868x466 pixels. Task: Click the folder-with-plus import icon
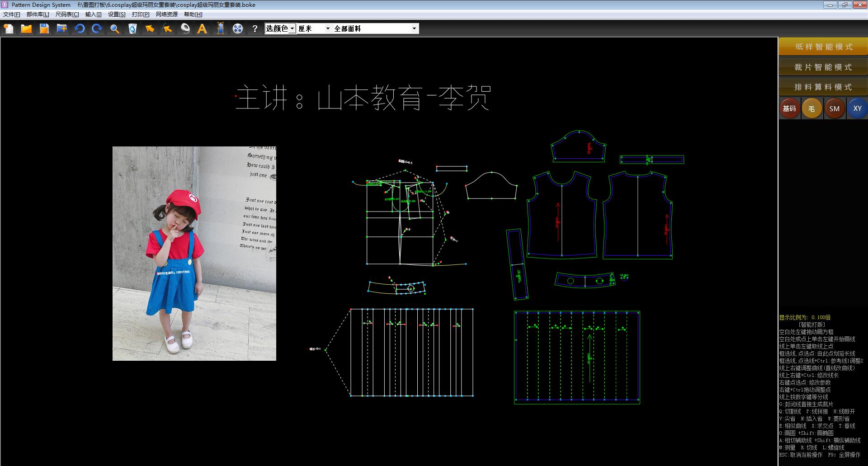tap(62, 29)
